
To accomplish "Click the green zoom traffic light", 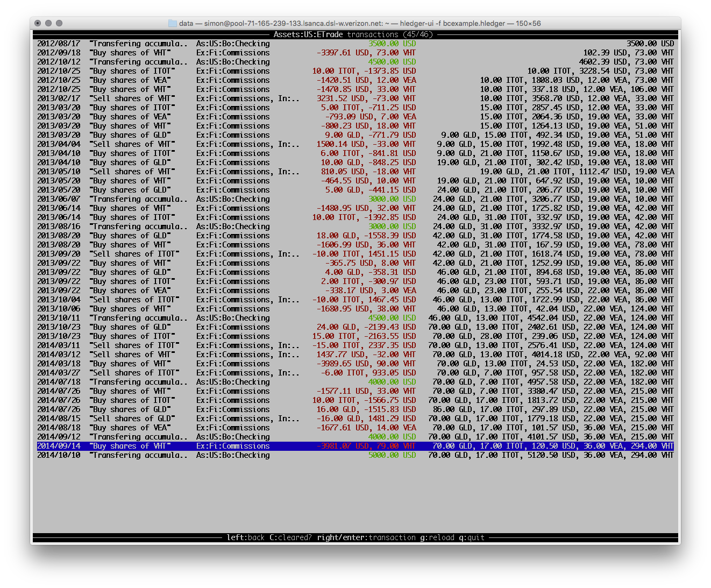I will [x=59, y=23].
